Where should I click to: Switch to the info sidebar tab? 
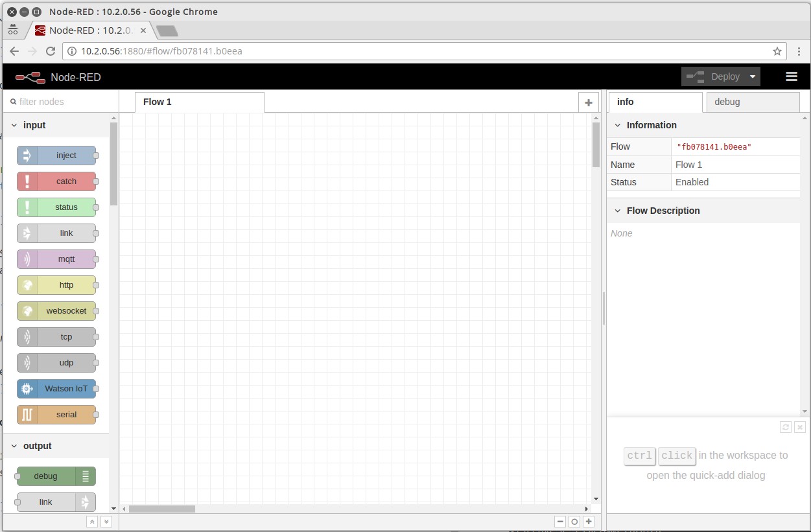[655, 102]
